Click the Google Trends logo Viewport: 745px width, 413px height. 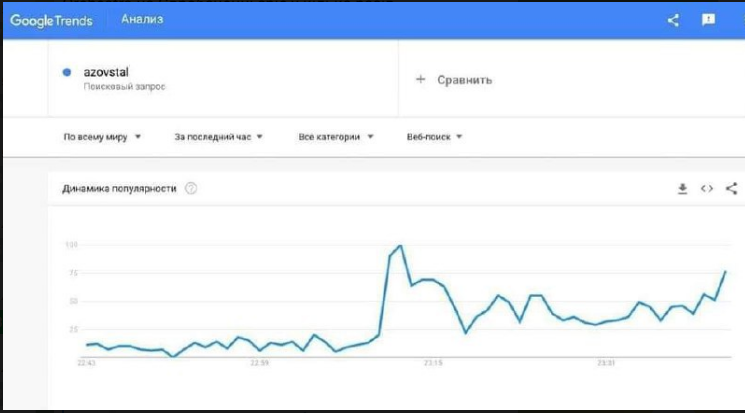click(51, 20)
